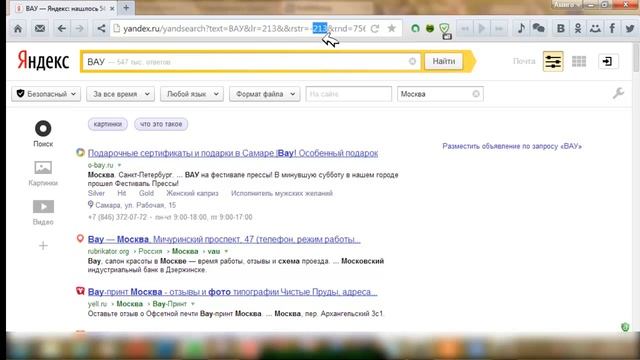Click the play media button in toolbar
Viewport: 640px width, 360px height.
tap(482, 29)
